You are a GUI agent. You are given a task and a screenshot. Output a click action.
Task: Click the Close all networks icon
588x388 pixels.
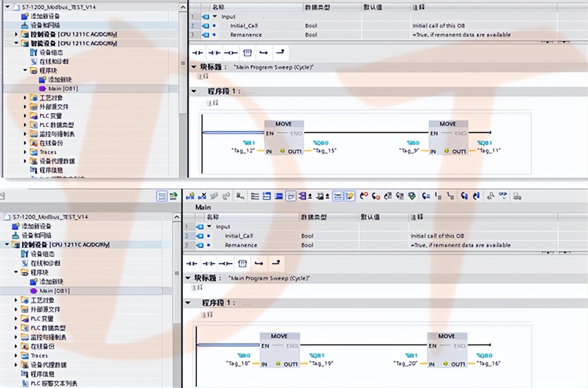[x=267, y=196]
